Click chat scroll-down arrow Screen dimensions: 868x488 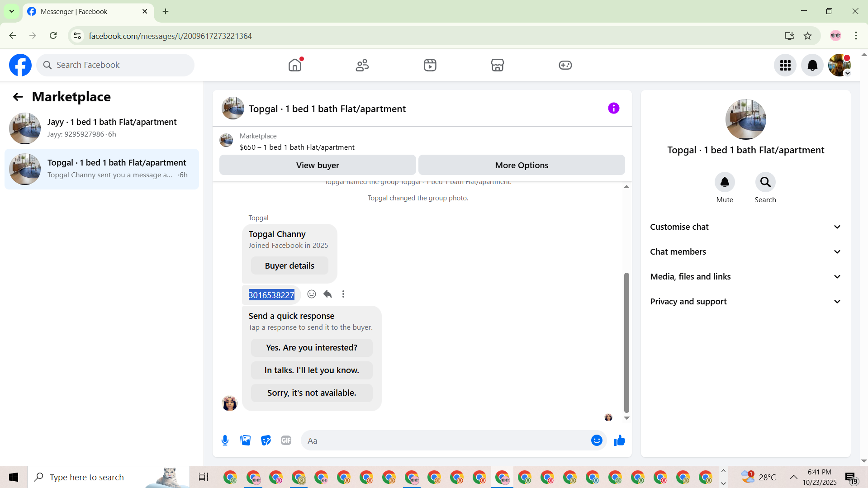point(626,418)
